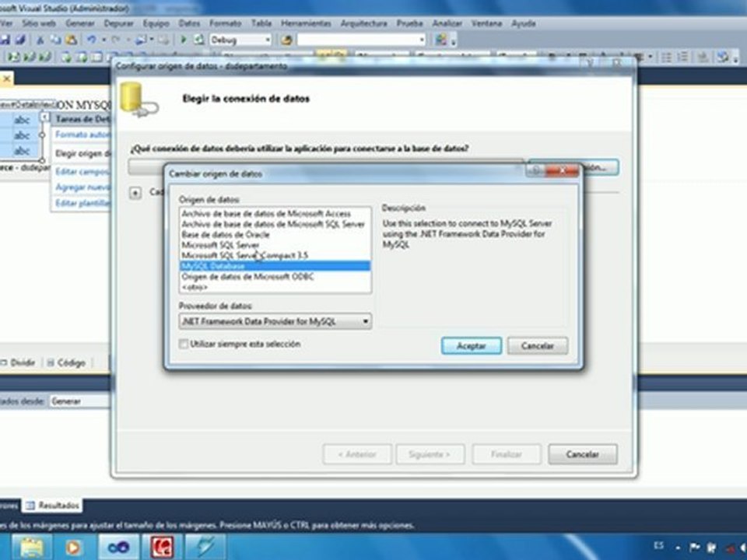Image resolution: width=747 pixels, height=560 pixels.
Task: Click the Formato automático task link
Action: (x=82, y=135)
